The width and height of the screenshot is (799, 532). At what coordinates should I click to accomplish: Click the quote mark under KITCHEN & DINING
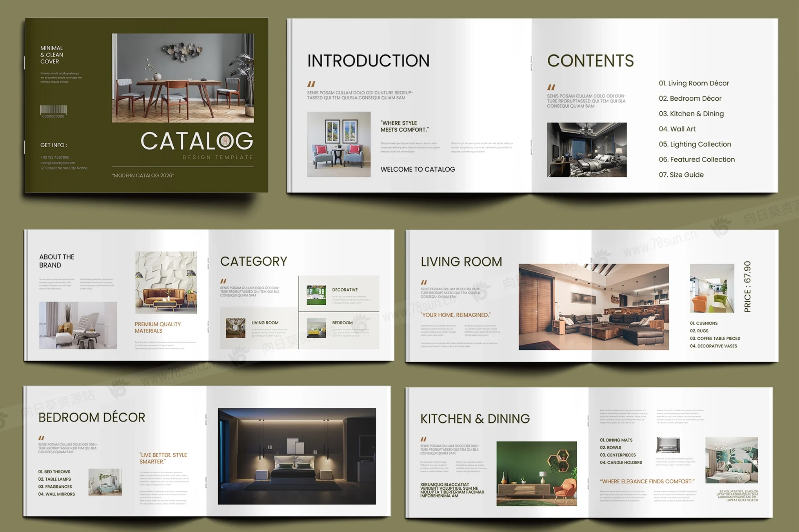coord(423,439)
